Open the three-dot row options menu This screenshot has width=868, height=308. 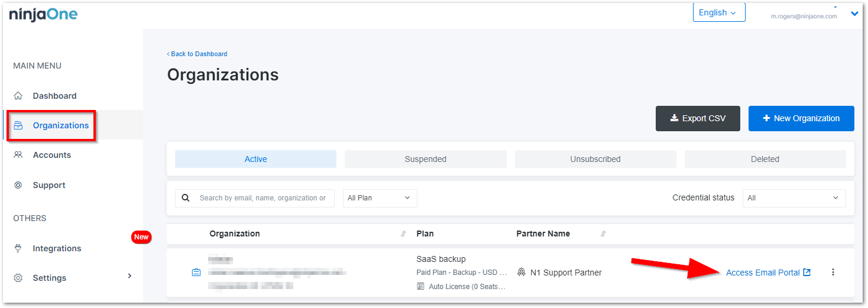pos(833,273)
